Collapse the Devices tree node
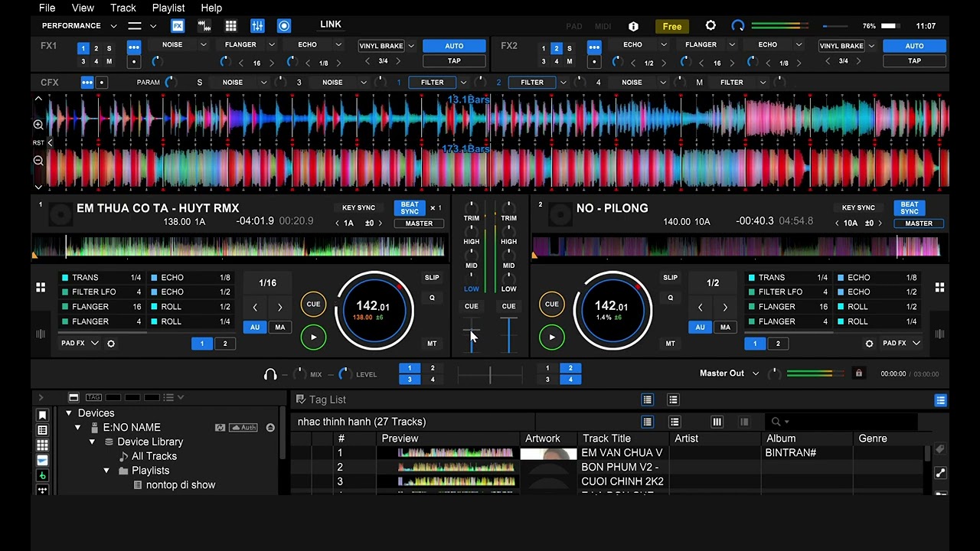Viewport: 980px width, 551px height. click(x=68, y=413)
